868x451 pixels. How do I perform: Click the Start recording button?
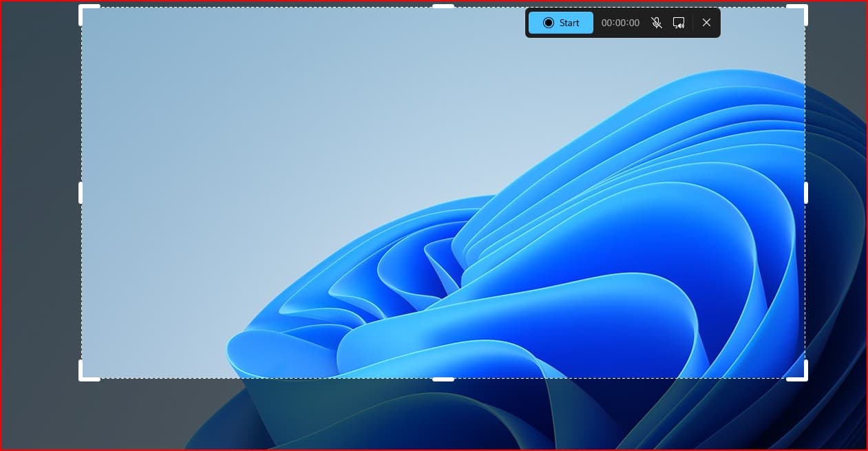(x=561, y=23)
